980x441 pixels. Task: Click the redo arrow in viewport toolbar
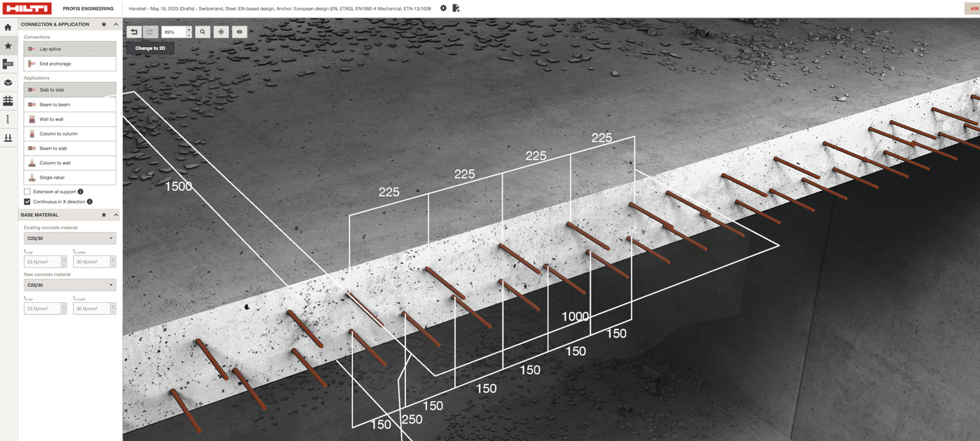(x=150, y=32)
